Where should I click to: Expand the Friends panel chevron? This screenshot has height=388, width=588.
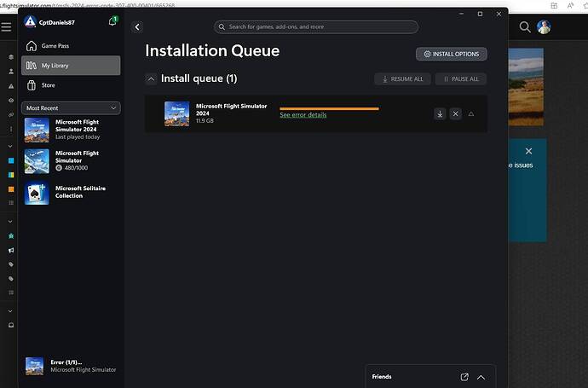(481, 377)
